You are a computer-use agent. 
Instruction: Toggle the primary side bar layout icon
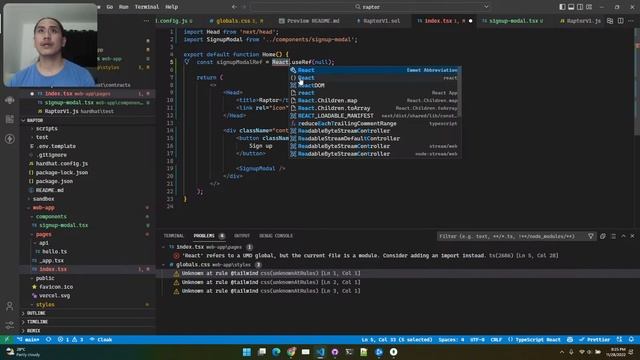click(562, 7)
